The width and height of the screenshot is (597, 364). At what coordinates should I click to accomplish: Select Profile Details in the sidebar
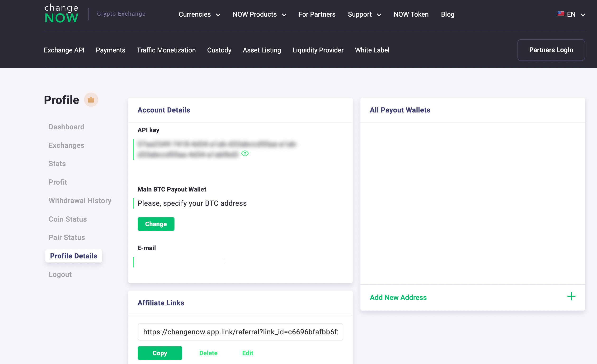click(74, 256)
